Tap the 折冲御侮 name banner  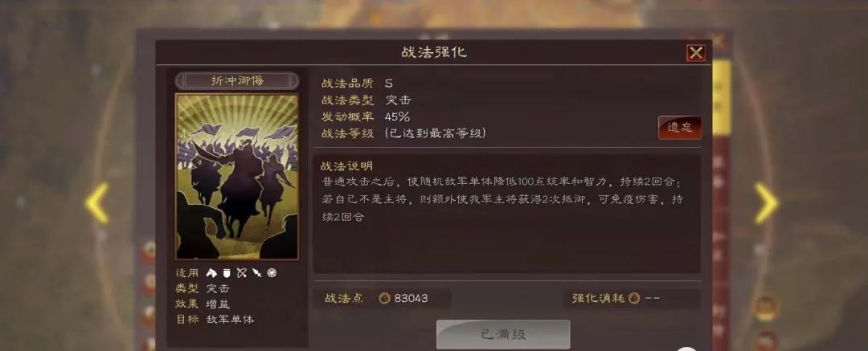pyautogui.click(x=237, y=81)
